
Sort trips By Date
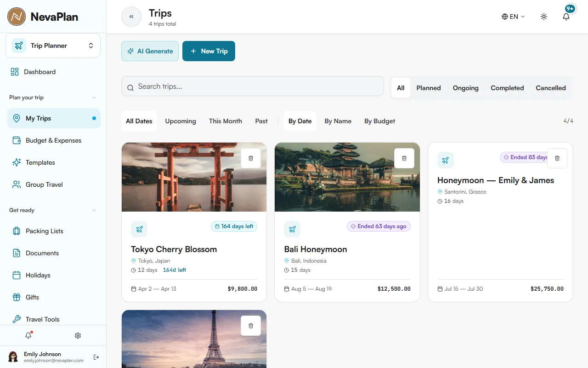pyautogui.click(x=300, y=121)
